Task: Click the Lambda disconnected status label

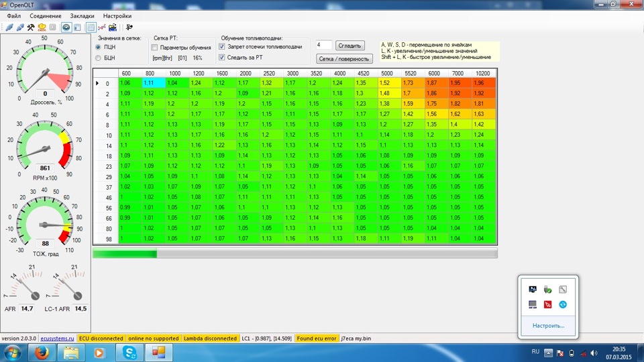Action: (210, 339)
